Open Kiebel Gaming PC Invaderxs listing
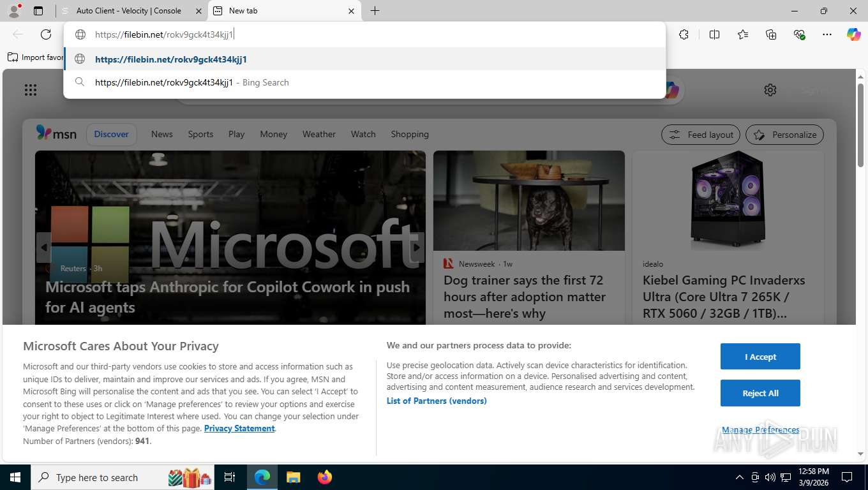868x490 pixels. (724, 297)
